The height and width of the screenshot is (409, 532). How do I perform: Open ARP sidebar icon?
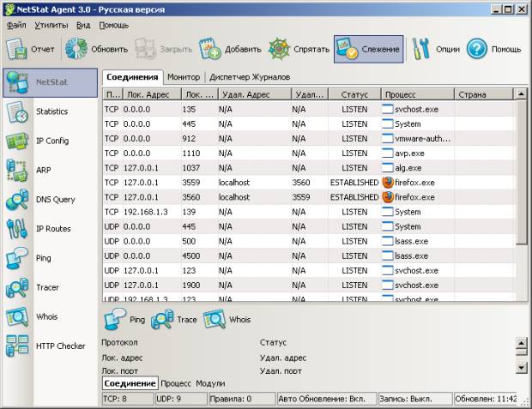[x=17, y=170]
